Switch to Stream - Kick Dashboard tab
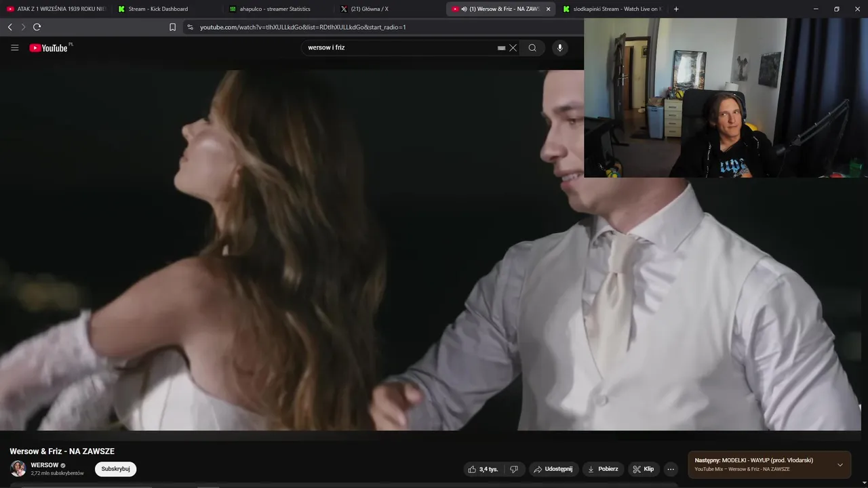 click(166, 9)
